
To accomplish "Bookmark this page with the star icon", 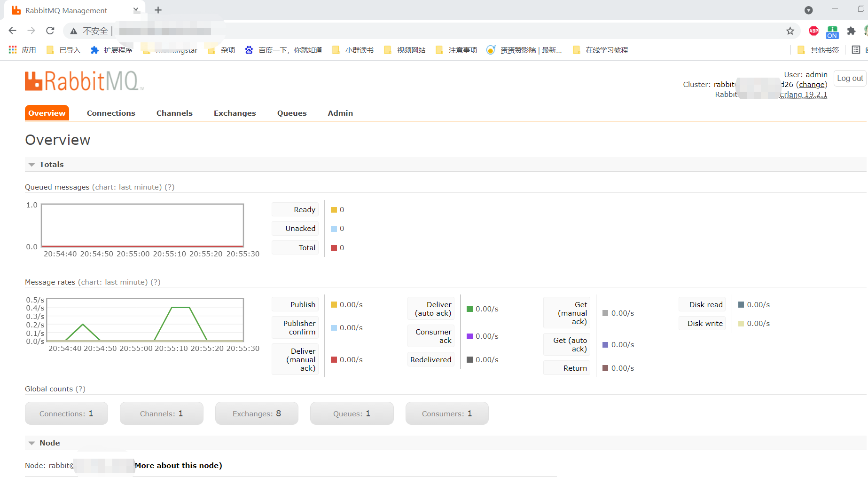I will (x=790, y=31).
